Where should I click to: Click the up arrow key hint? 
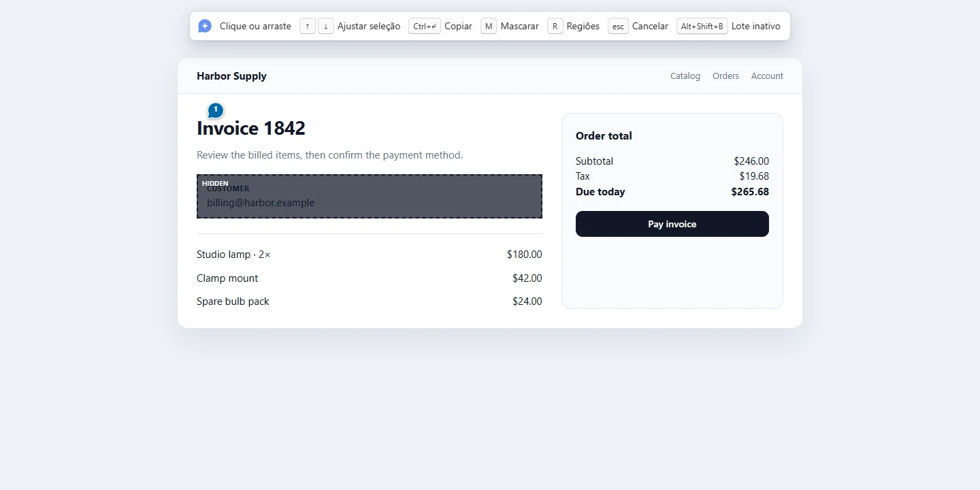(308, 26)
